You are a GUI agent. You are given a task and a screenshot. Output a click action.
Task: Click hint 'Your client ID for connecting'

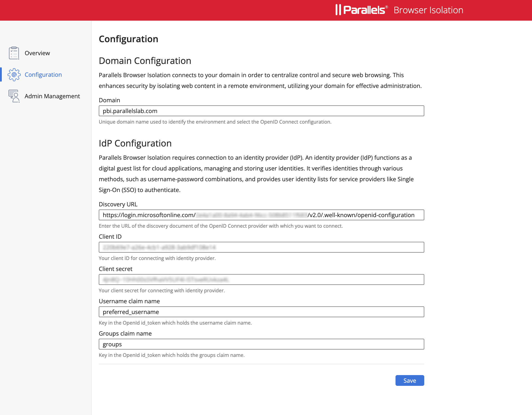[157, 258]
